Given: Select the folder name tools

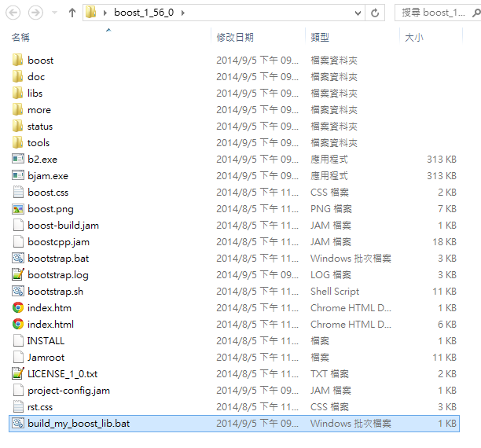Looking at the screenshot, I should [39, 143].
